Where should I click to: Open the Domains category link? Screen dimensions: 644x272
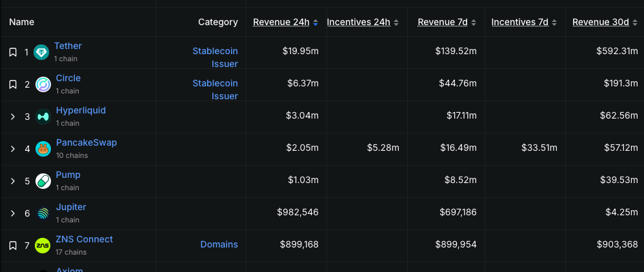[x=219, y=244]
